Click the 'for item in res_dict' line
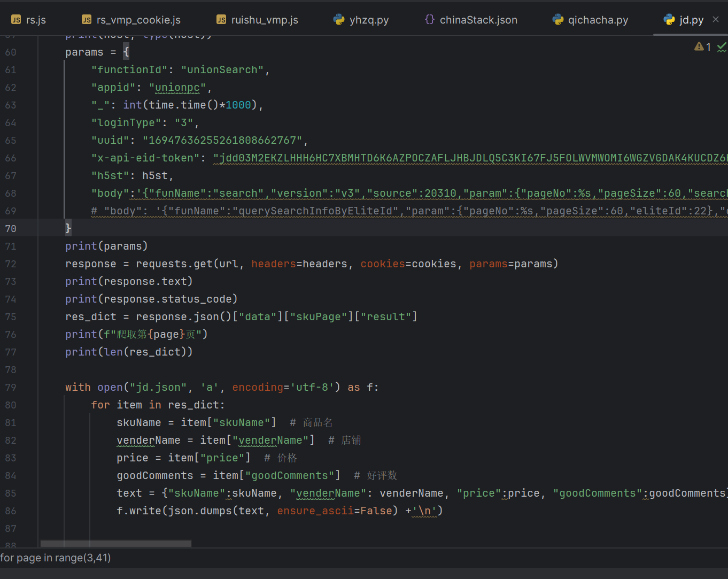728x579 pixels. point(158,405)
